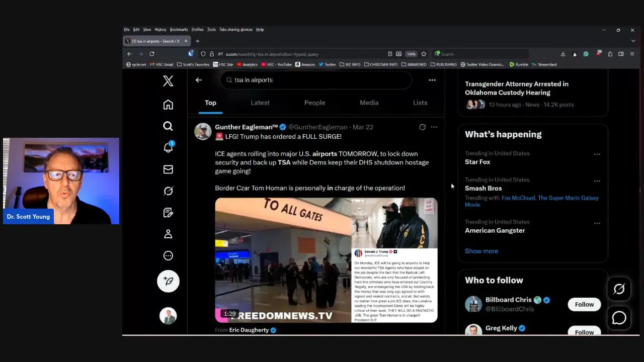Open Rumble bookmark
Viewport: 644px width, 362px height.
519,64
